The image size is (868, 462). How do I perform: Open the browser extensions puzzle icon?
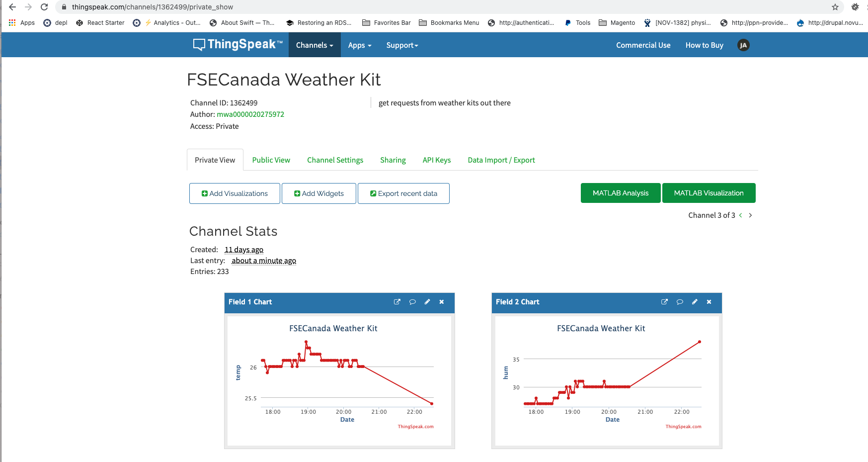855,7
